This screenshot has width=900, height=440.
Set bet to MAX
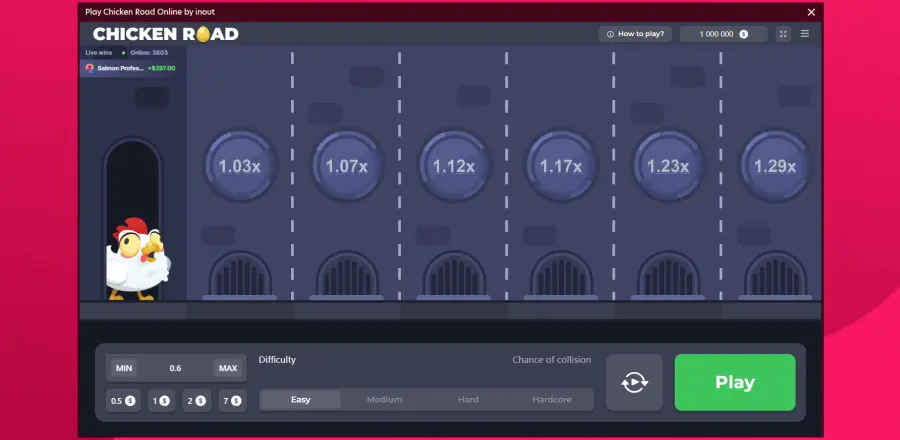(228, 368)
